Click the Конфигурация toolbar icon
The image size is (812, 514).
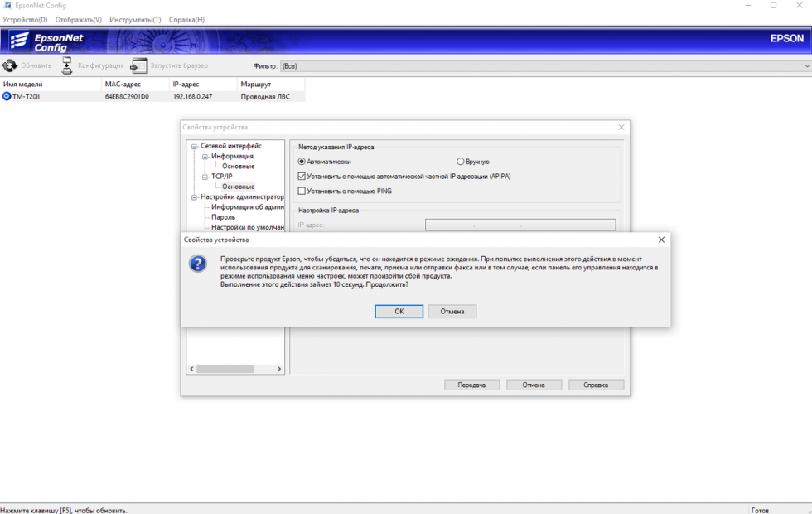click(67, 65)
